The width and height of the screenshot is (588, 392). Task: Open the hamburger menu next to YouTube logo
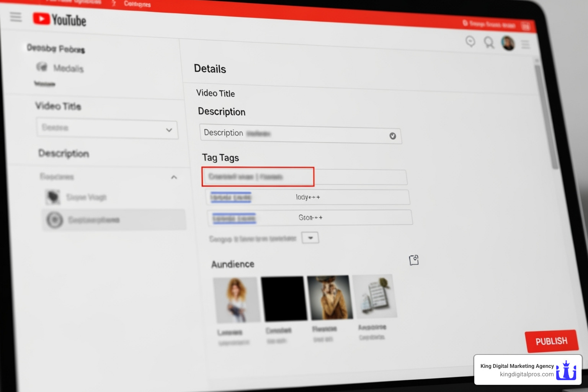tap(16, 17)
